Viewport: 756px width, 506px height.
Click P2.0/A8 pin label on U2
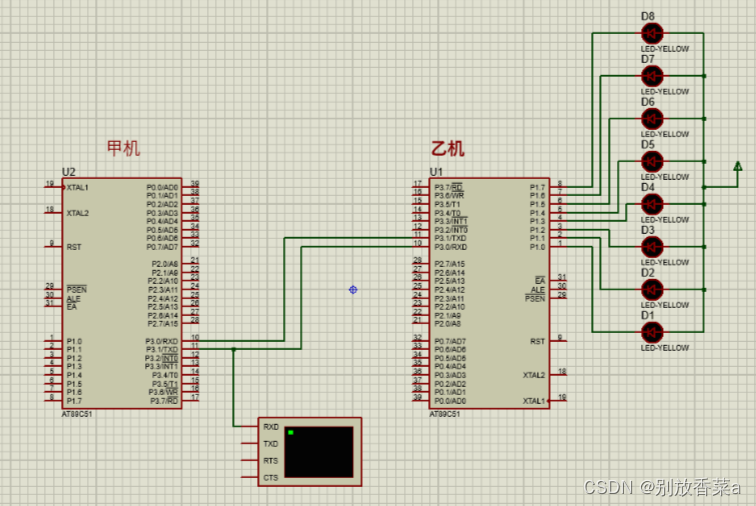[165, 264]
